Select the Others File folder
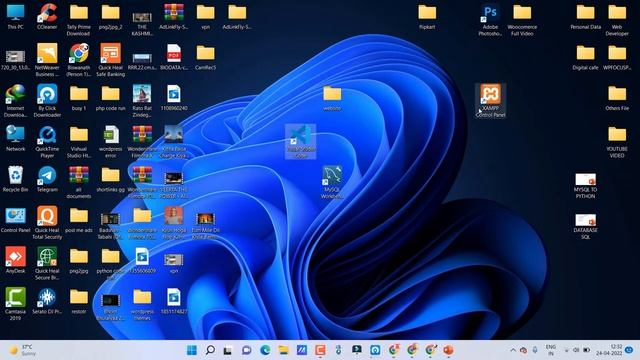The height and width of the screenshot is (360, 640). [x=617, y=98]
